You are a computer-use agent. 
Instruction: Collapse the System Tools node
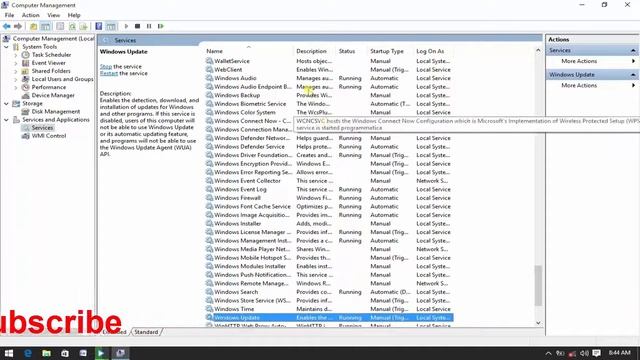click(x=6, y=47)
